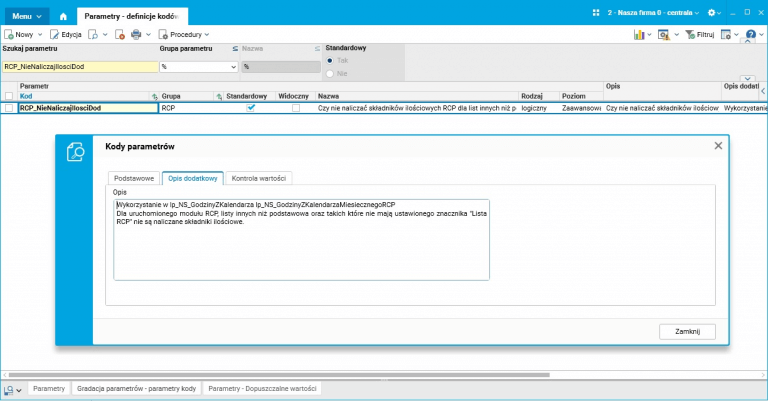Click the Edycja edit icon
The width and height of the screenshot is (768, 401).
click(54, 35)
